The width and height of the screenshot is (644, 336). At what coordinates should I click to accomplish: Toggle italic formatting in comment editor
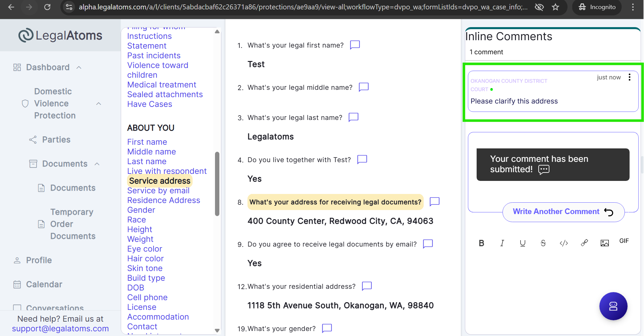tap(502, 243)
